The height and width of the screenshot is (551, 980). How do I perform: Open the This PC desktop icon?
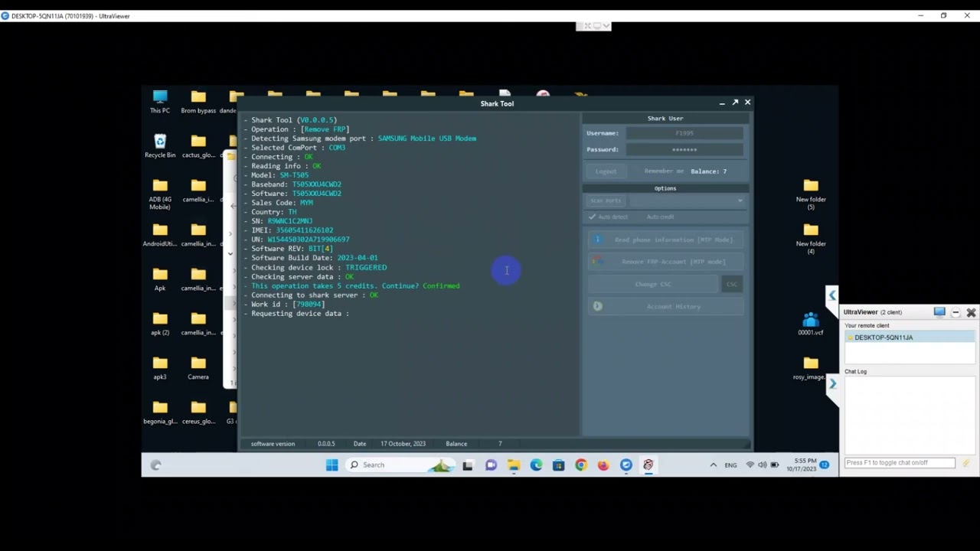pyautogui.click(x=160, y=102)
